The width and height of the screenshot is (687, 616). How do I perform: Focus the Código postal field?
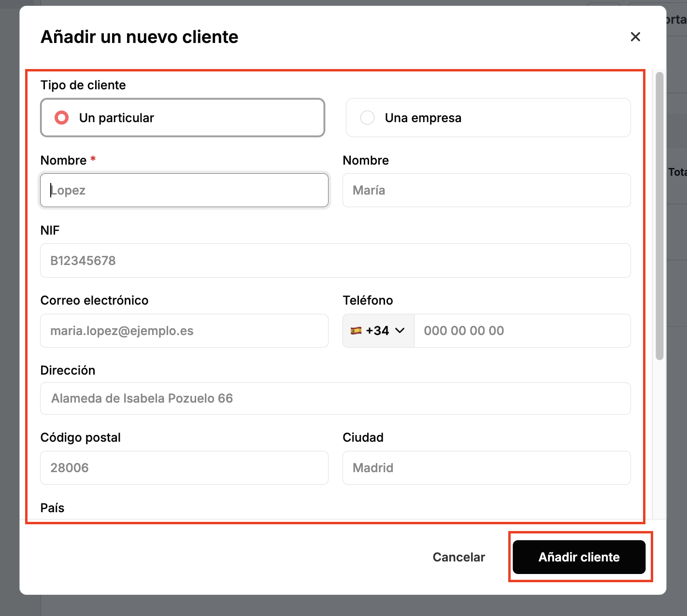pos(184,468)
